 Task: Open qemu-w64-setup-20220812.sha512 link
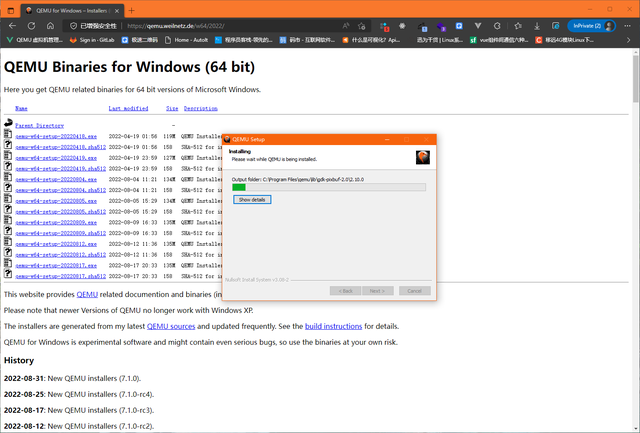[60, 255]
